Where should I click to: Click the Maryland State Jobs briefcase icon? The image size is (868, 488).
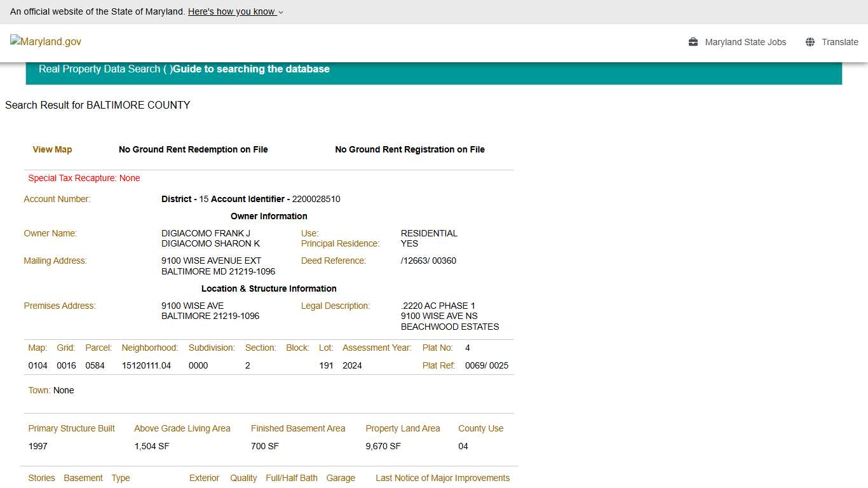pyautogui.click(x=692, y=42)
